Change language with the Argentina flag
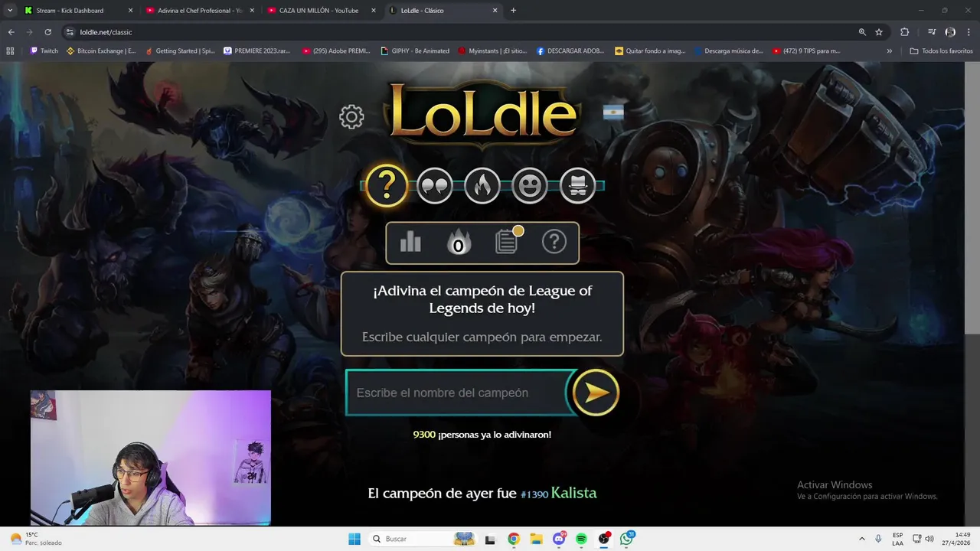The height and width of the screenshot is (551, 980). [613, 112]
